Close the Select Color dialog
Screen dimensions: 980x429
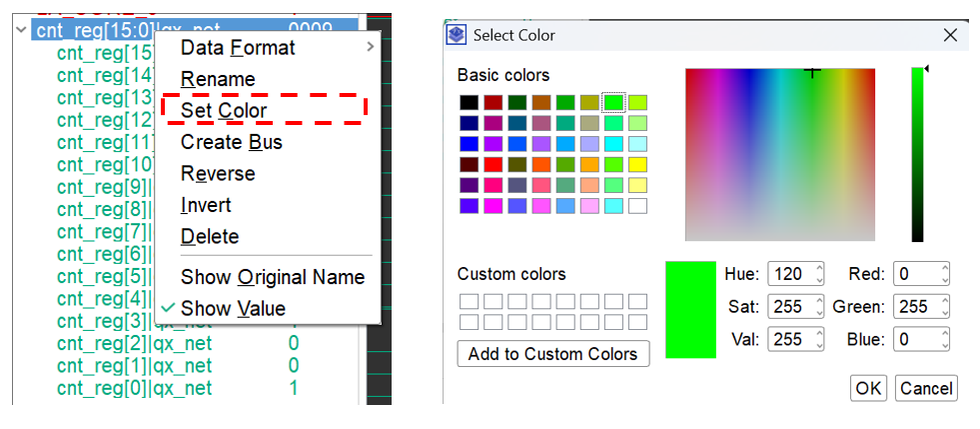point(950,35)
